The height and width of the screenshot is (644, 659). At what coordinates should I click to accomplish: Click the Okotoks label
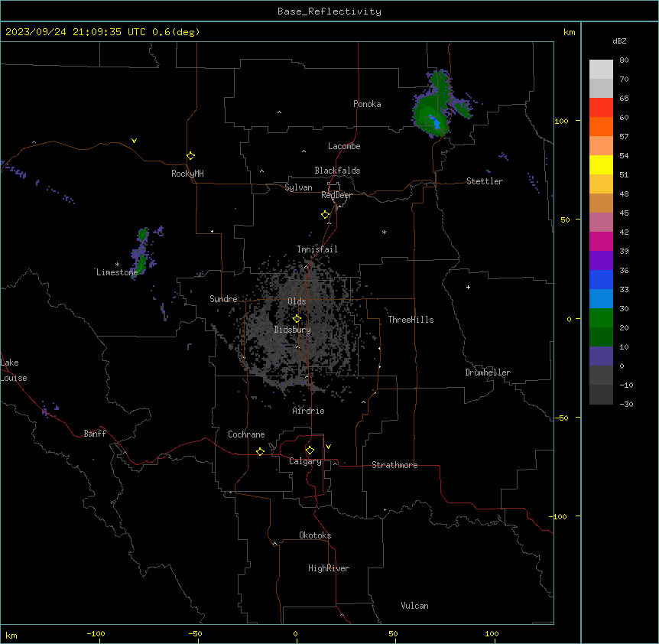pyautogui.click(x=315, y=535)
